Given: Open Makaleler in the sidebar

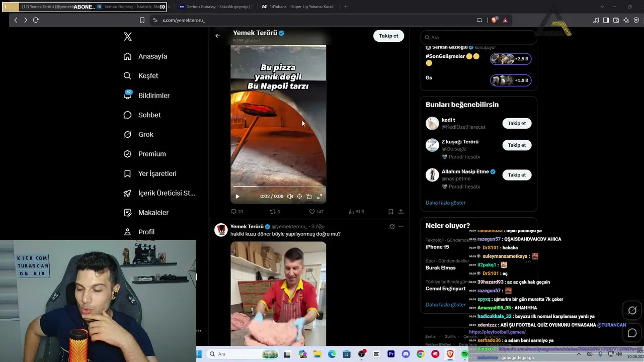Looking at the screenshot, I should pyautogui.click(x=146, y=213).
